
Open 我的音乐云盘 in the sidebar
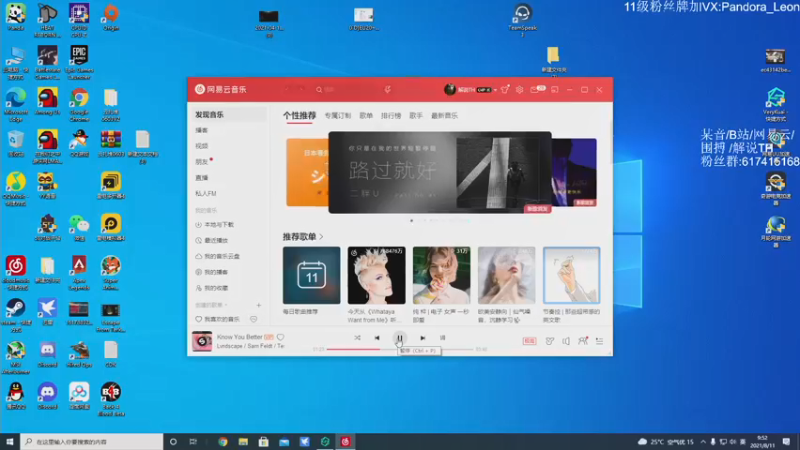pos(217,256)
